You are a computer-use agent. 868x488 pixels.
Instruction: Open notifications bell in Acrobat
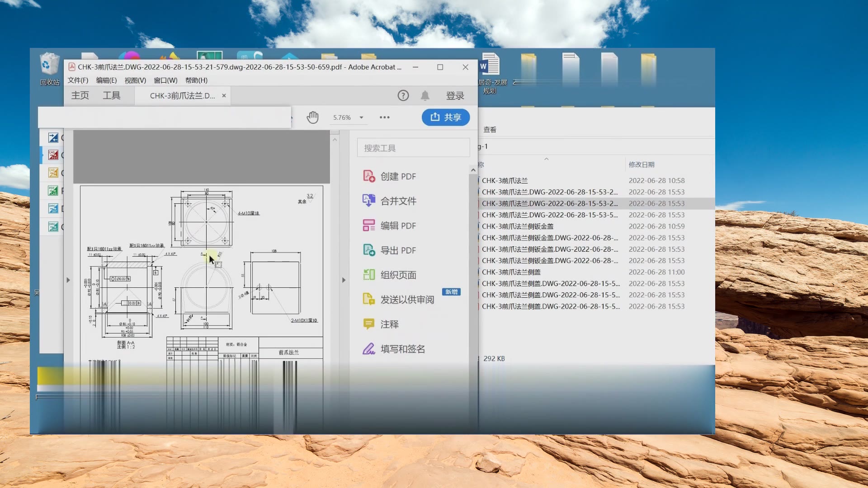(x=425, y=96)
